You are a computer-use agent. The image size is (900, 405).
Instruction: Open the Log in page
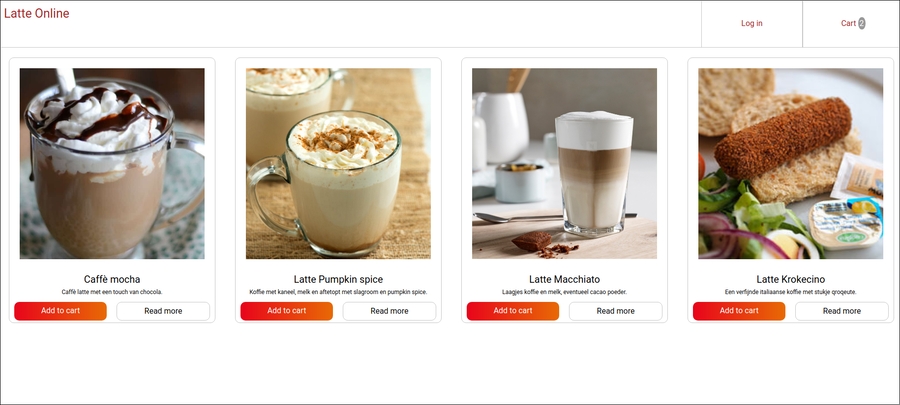(x=751, y=24)
